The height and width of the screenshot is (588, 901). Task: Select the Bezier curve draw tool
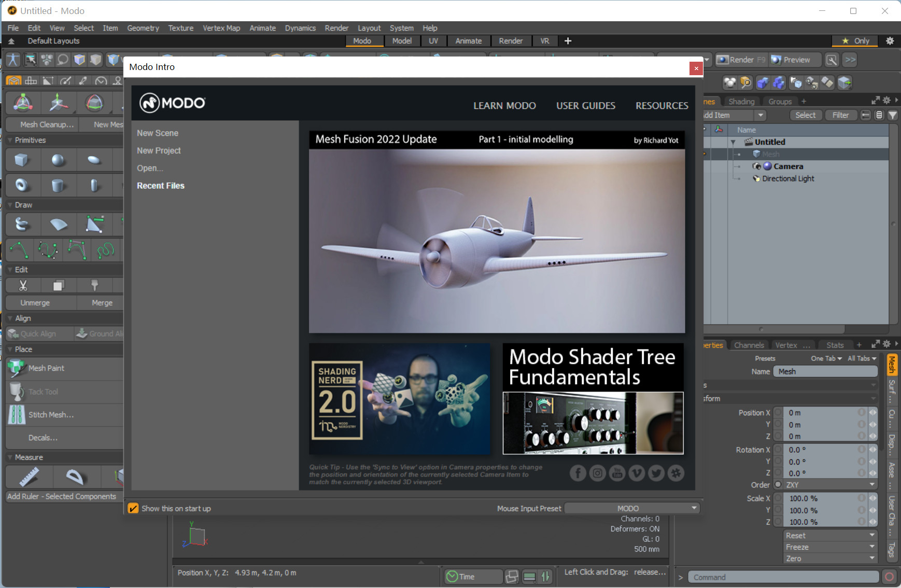pos(48,250)
